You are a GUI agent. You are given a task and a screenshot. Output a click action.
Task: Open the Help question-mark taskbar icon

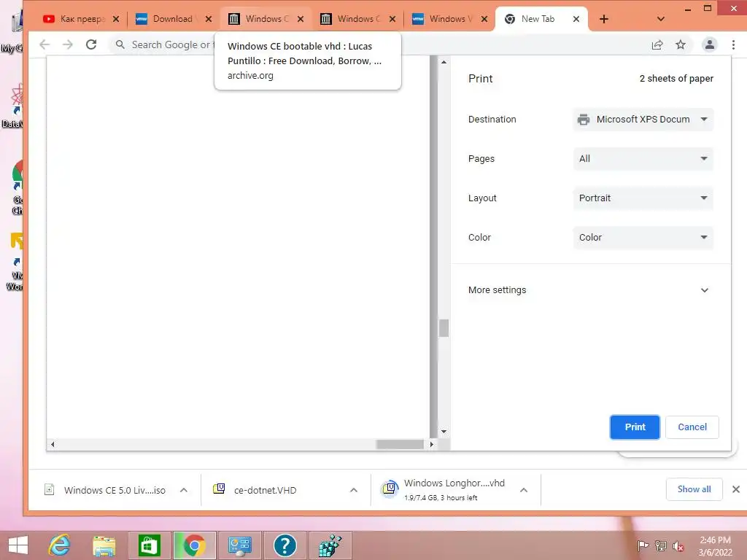pos(285,545)
